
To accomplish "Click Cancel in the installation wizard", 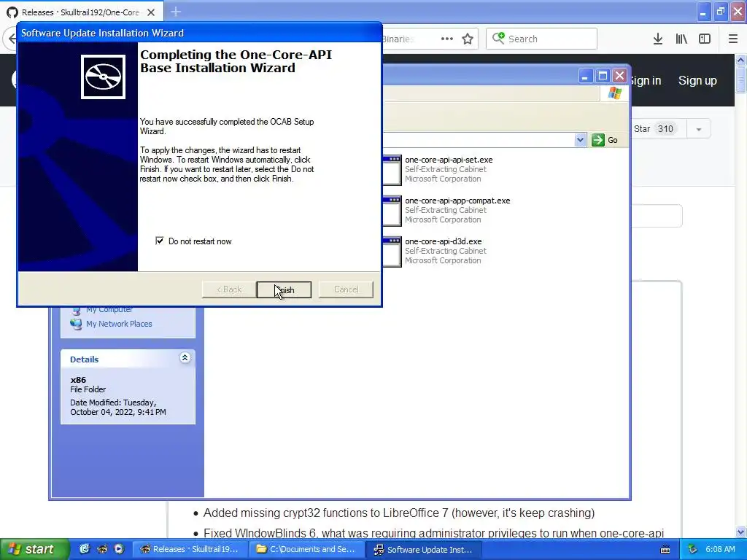I will [346, 289].
